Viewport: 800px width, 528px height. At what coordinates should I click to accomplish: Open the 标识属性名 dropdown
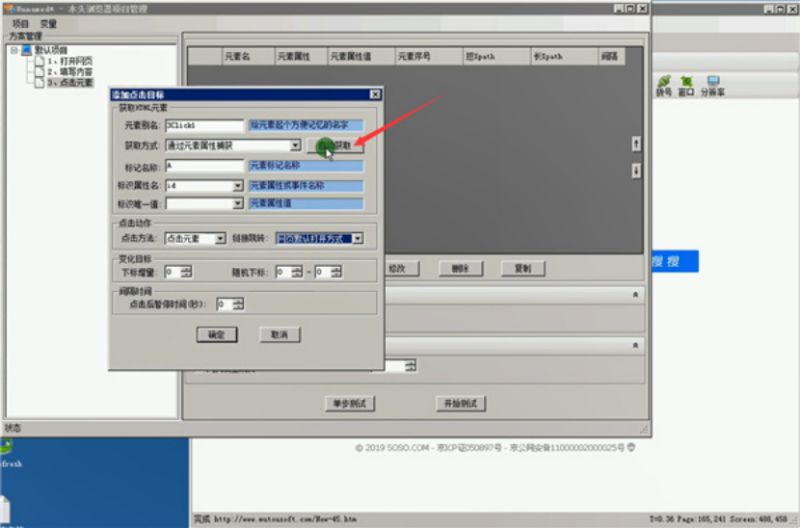pos(238,186)
